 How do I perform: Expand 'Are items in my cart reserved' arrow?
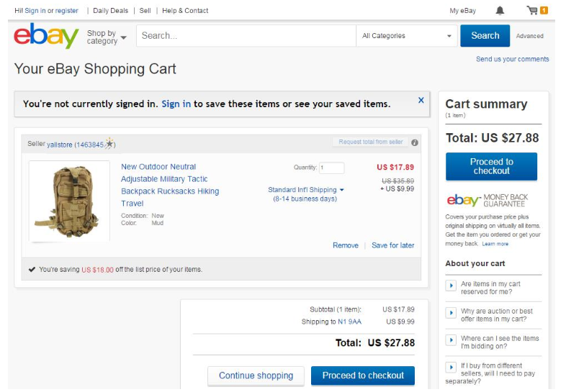(x=451, y=286)
